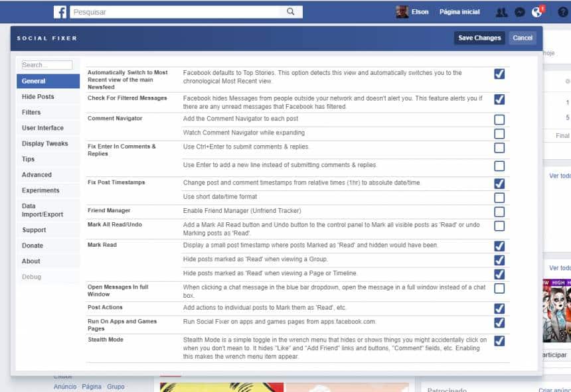Switch to the Advanced tab
Screen dimensions: 571x392
click(x=48, y=175)
